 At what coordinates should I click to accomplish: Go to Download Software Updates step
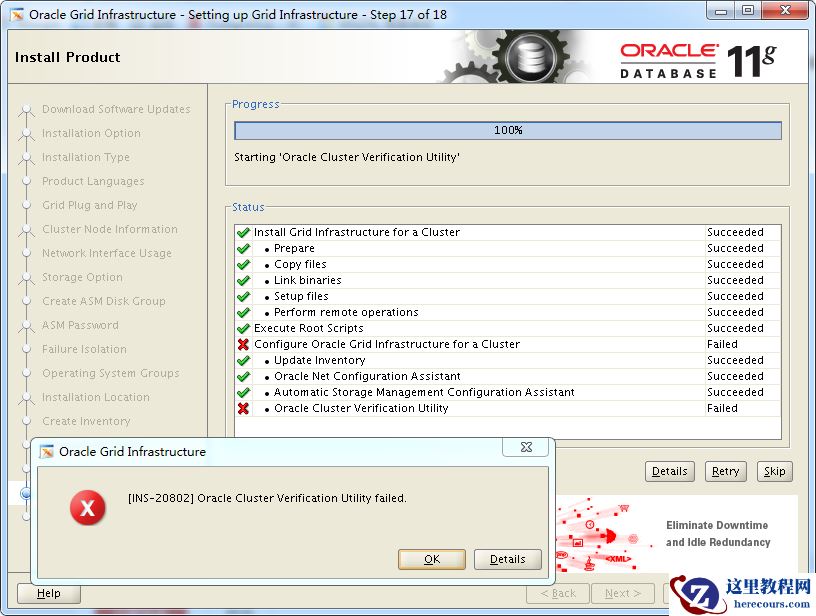tap(116, 109)
